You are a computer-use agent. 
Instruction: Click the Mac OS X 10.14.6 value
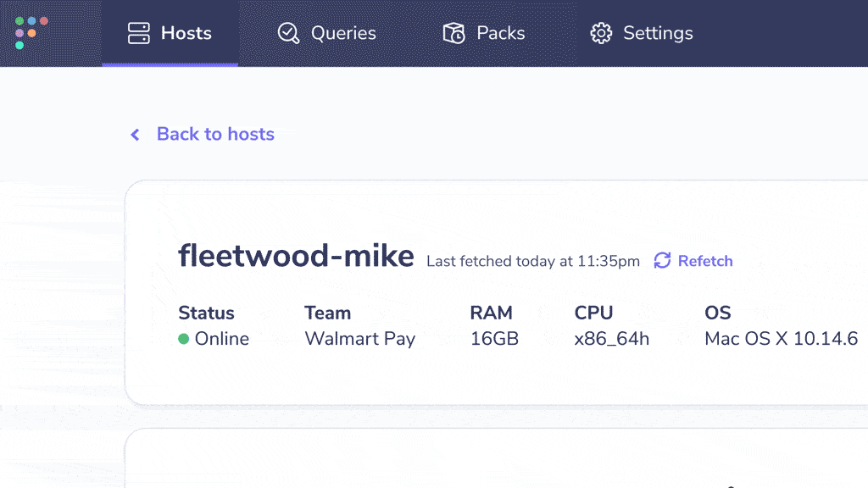781,339
